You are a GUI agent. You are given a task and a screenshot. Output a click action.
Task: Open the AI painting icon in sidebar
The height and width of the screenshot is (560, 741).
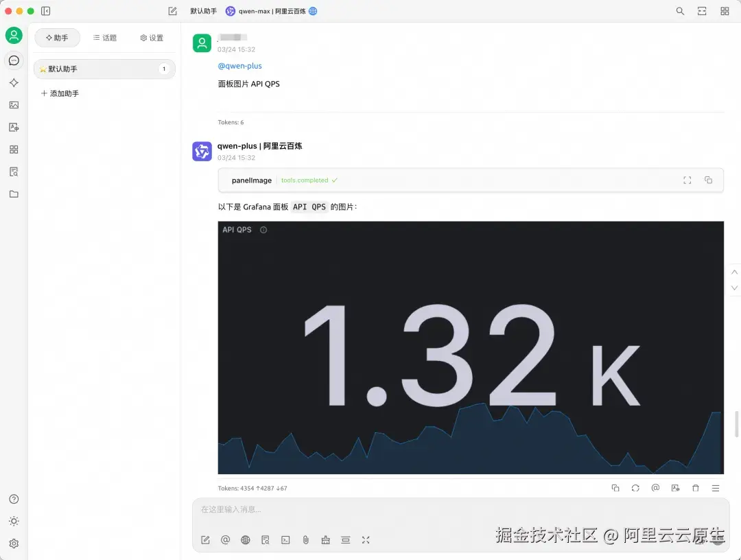point(14,104)
